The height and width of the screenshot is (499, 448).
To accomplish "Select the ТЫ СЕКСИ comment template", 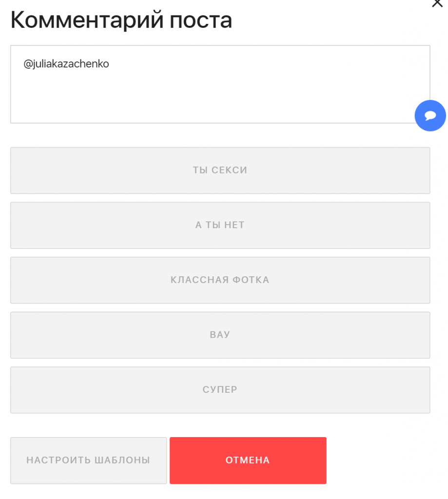I will click(220, 170).
